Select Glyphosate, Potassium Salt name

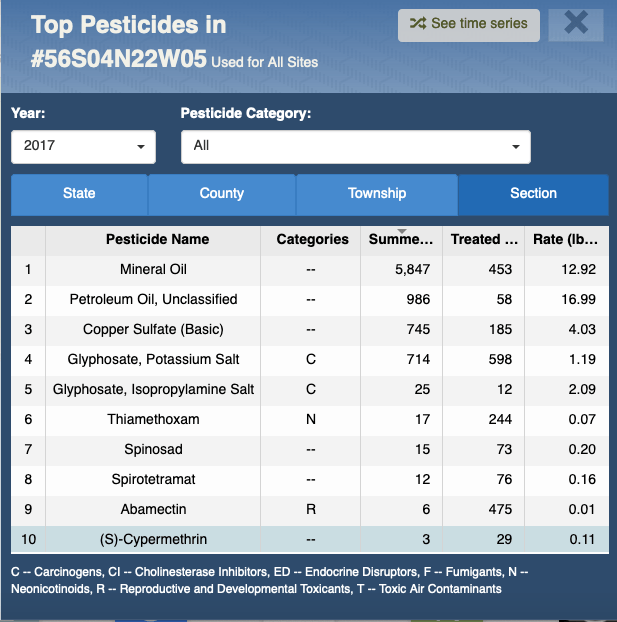153,359
